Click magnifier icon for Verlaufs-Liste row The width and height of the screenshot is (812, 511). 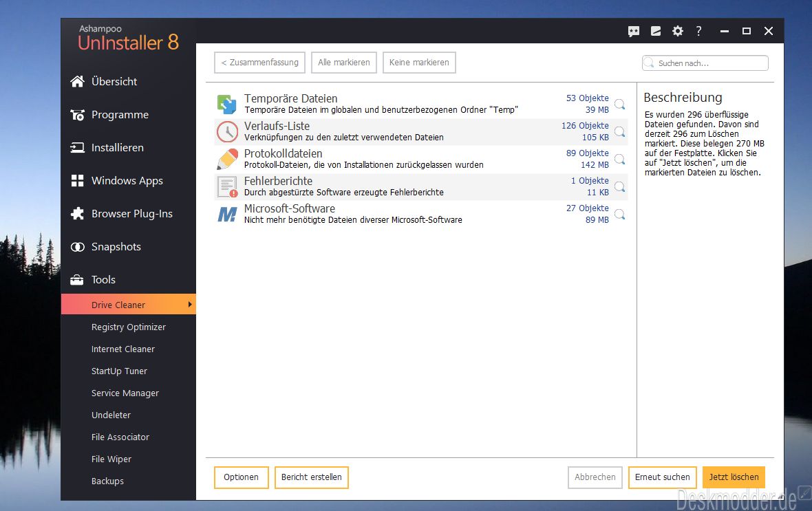[x=620, y=132]
